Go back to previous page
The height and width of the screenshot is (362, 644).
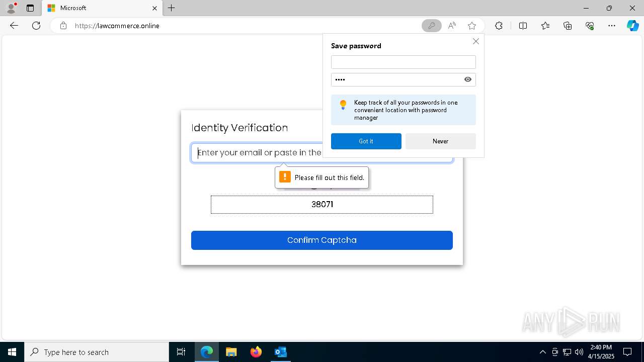[14, 26]
